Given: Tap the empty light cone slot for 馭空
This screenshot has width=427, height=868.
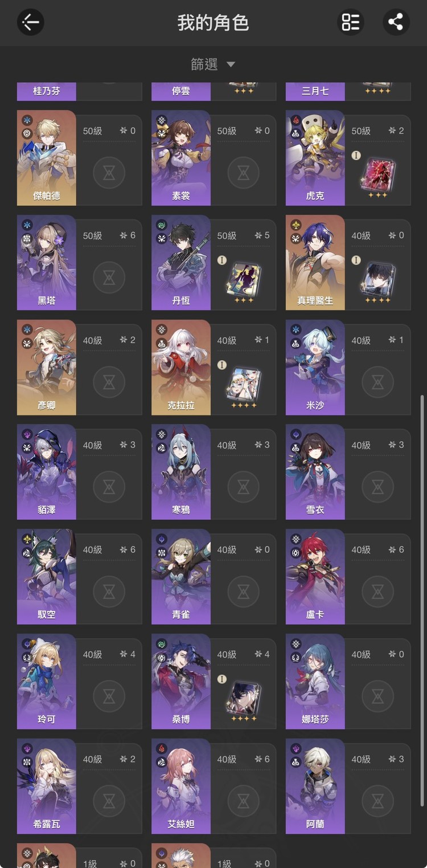Looking at the screenshot, I should (x=109, y=591).
